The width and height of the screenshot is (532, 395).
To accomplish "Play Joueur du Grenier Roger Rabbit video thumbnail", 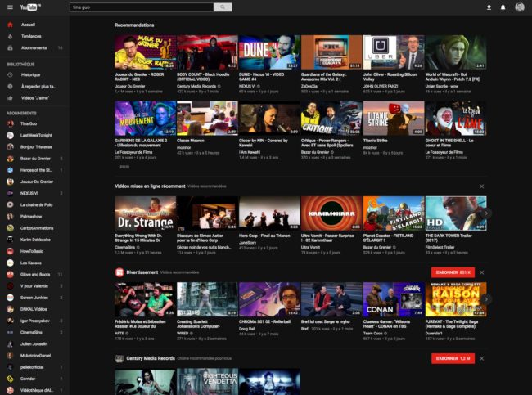I will 145,52.
